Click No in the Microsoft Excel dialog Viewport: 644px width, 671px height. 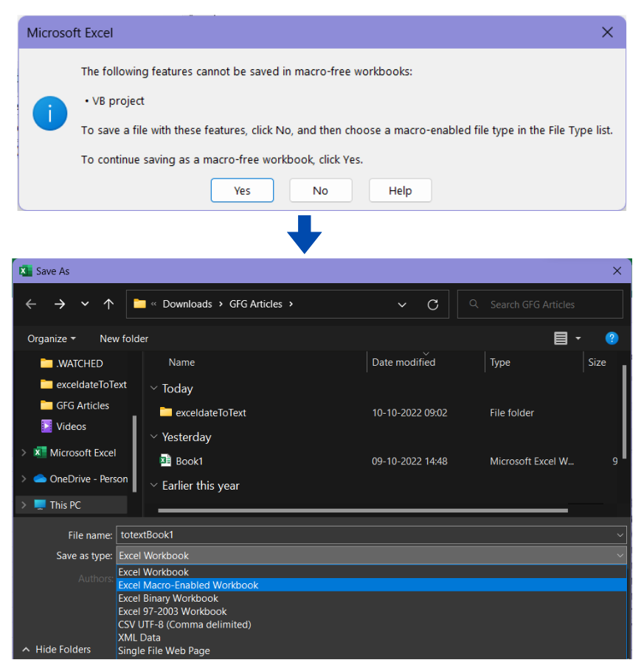tap(320, 190)
